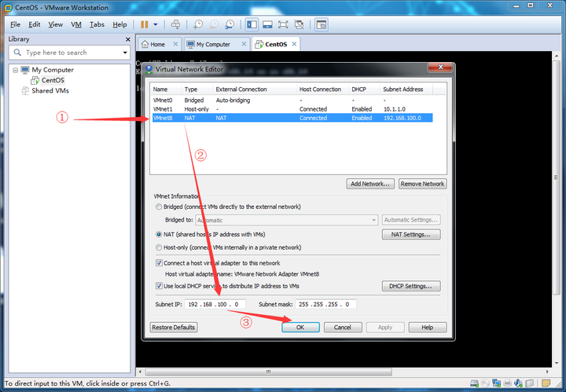Viewport: 566px width, 392px height.
Task: Open the Library search dropdown arrow
Action: pos(125,53)
